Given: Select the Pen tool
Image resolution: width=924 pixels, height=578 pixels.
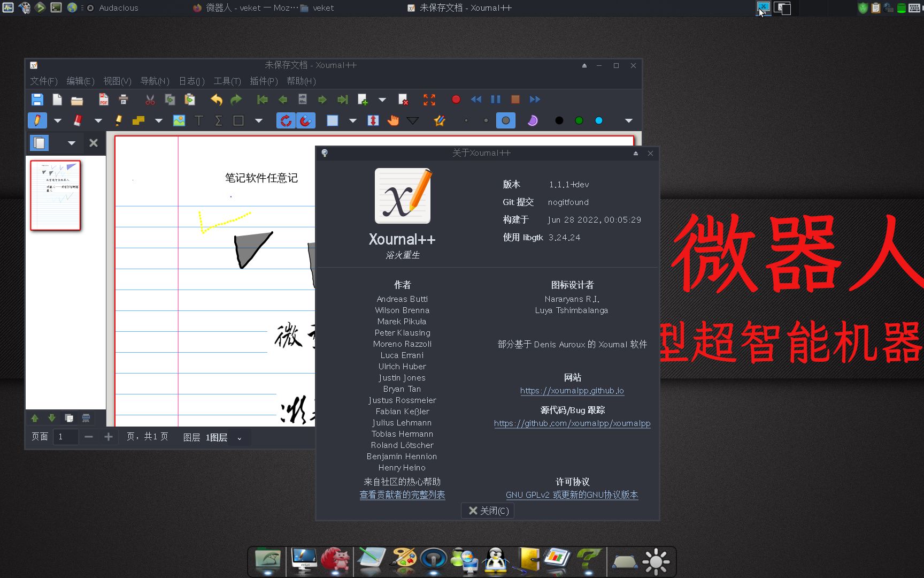Looking at the screenshot, I should 37,120.
